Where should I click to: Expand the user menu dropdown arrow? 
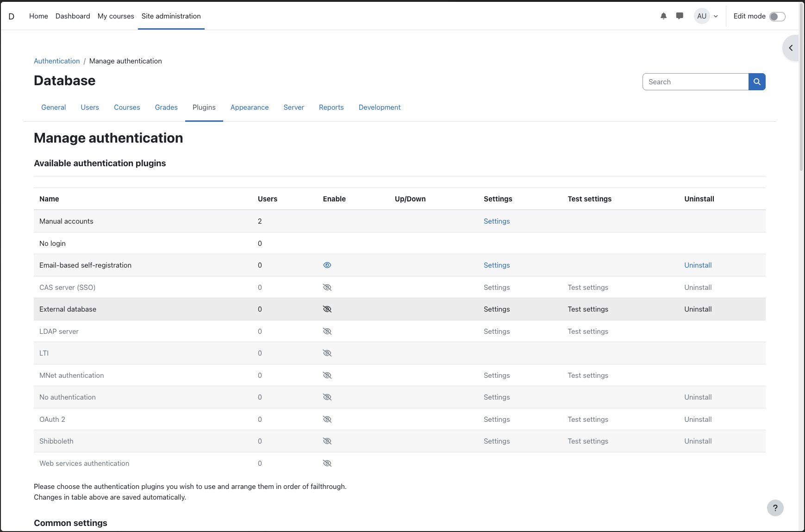tap(716, 16)
